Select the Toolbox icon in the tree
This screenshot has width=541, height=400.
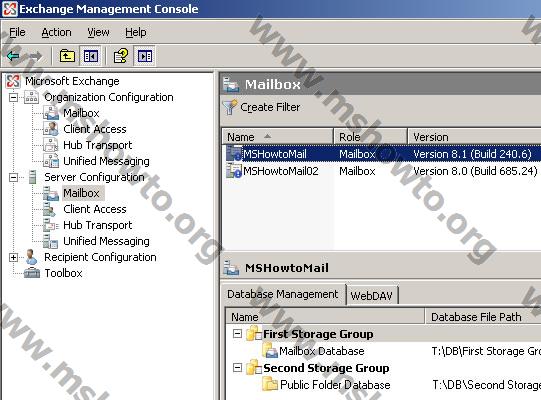(x=32, y=273)
